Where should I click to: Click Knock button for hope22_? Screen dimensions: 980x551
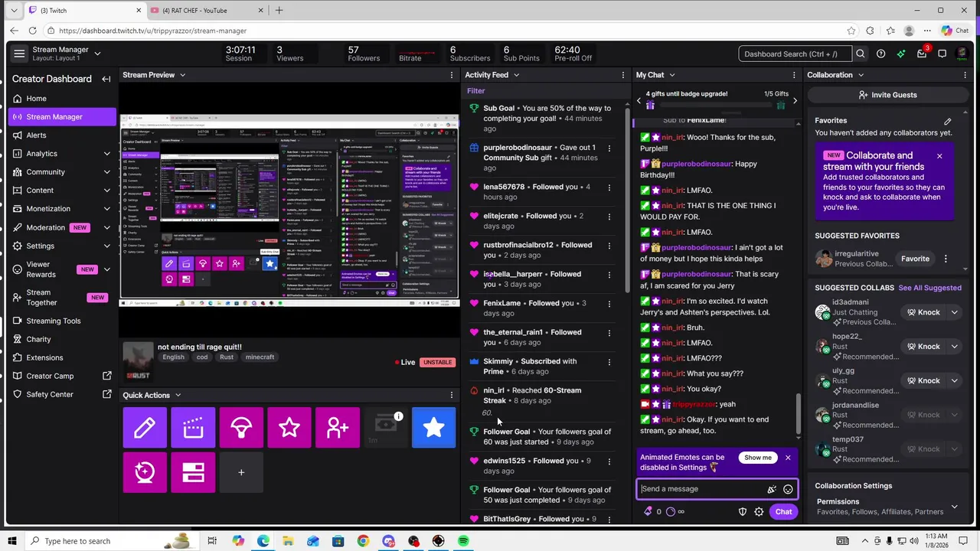point(923,347)
